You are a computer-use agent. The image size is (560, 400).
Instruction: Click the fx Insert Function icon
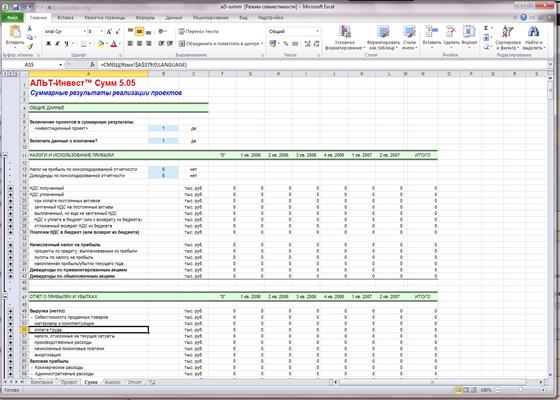(92, 65)
